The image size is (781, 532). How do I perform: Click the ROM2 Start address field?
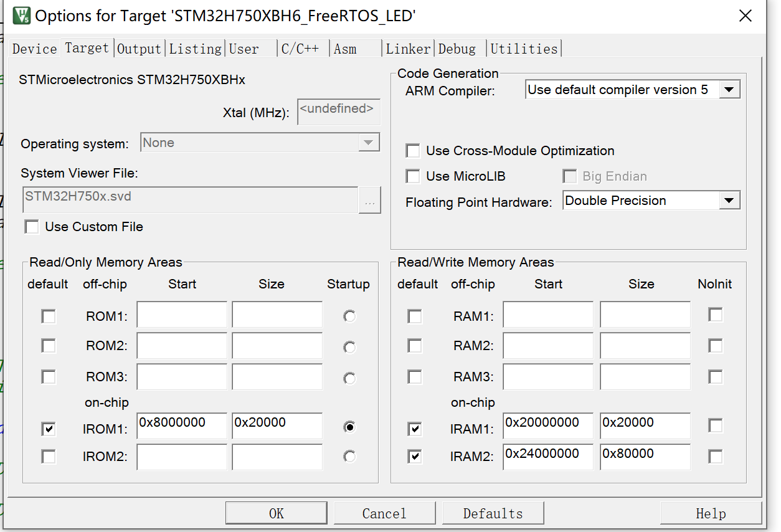point(182,346)
